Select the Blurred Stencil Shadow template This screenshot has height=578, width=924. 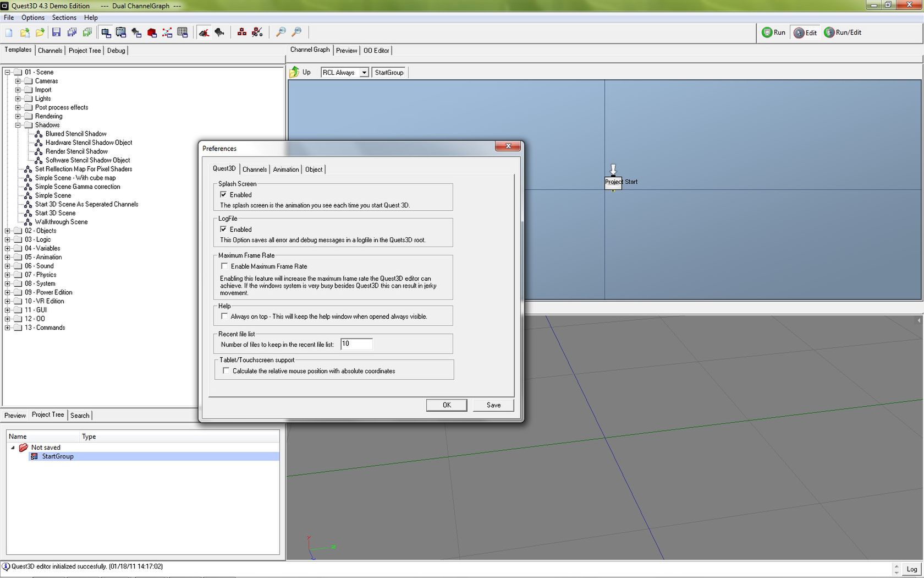[76, 134]
